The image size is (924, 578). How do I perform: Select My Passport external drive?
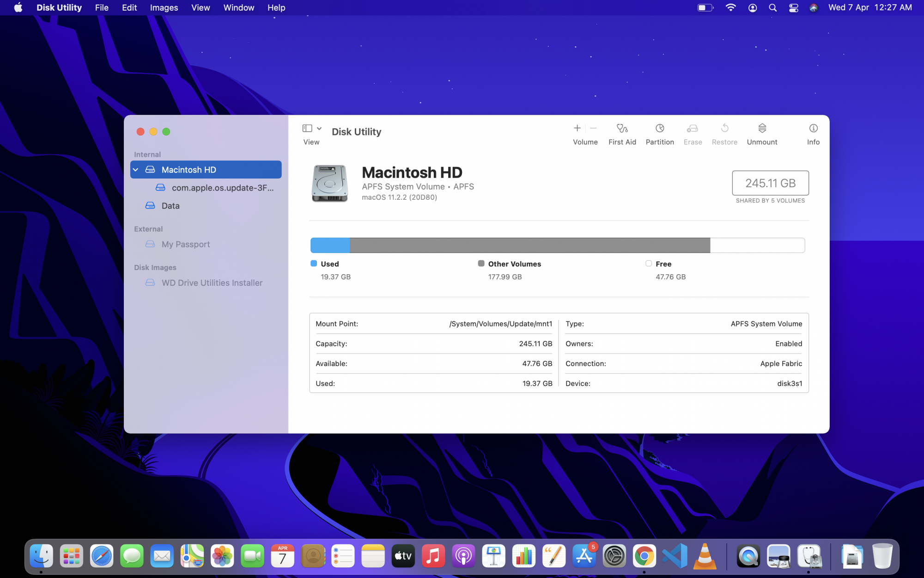coord(185,244)
